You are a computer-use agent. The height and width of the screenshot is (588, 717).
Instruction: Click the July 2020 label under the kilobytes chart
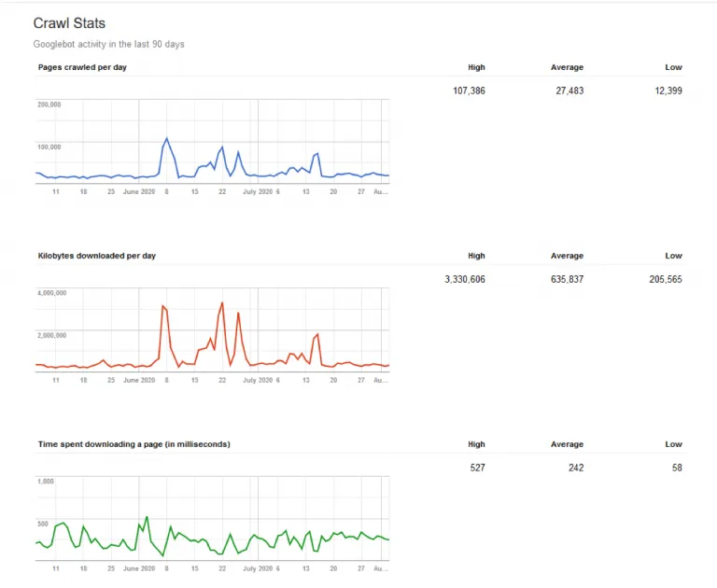point(258,380)
